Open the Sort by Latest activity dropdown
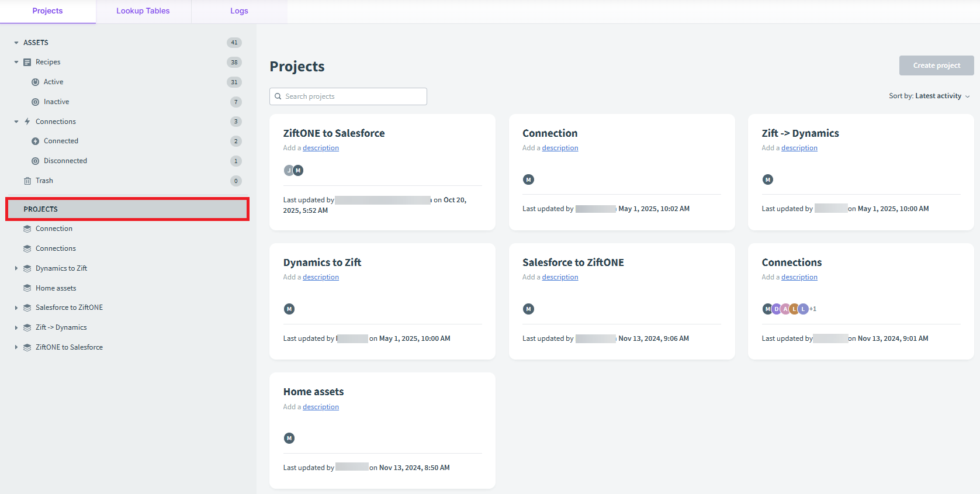 coord(929,96)
